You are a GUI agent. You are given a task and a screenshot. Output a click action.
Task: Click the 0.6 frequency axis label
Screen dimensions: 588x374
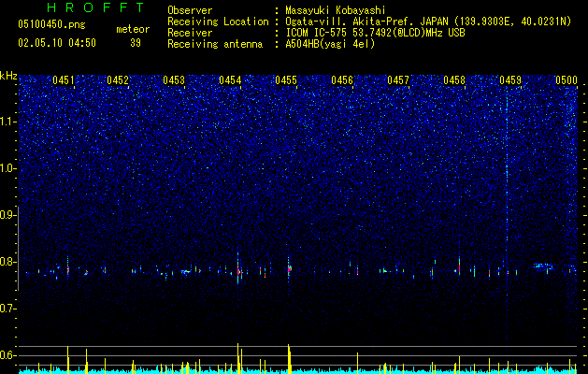8,355
